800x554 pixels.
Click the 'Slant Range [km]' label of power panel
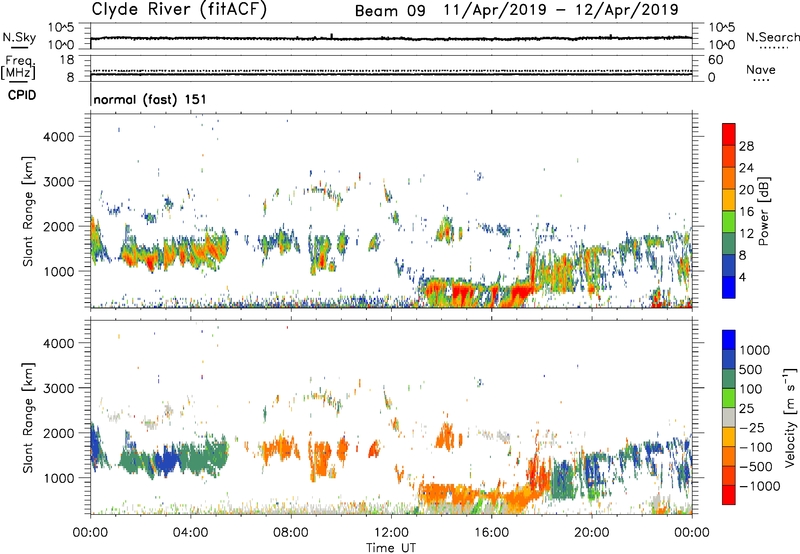[29, 211]
